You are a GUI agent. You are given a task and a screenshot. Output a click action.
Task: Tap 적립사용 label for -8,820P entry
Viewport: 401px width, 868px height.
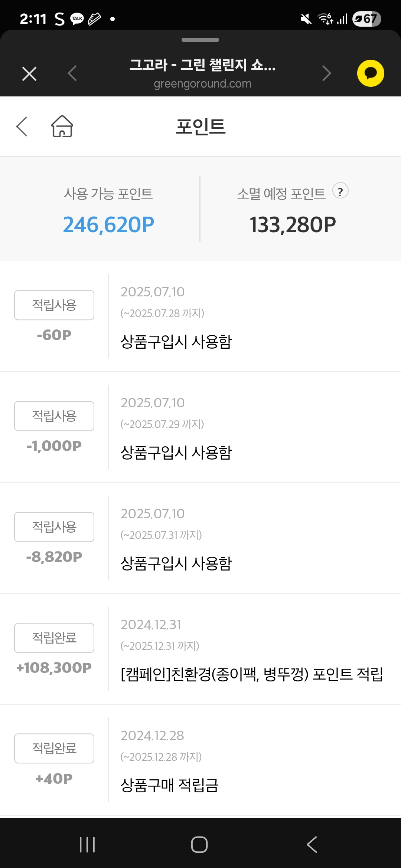54,527
